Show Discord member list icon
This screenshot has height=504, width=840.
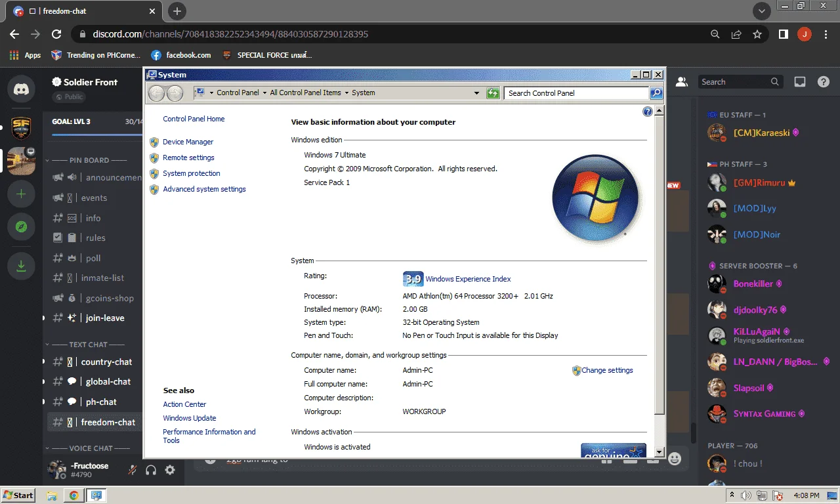[x=682, y=82]
